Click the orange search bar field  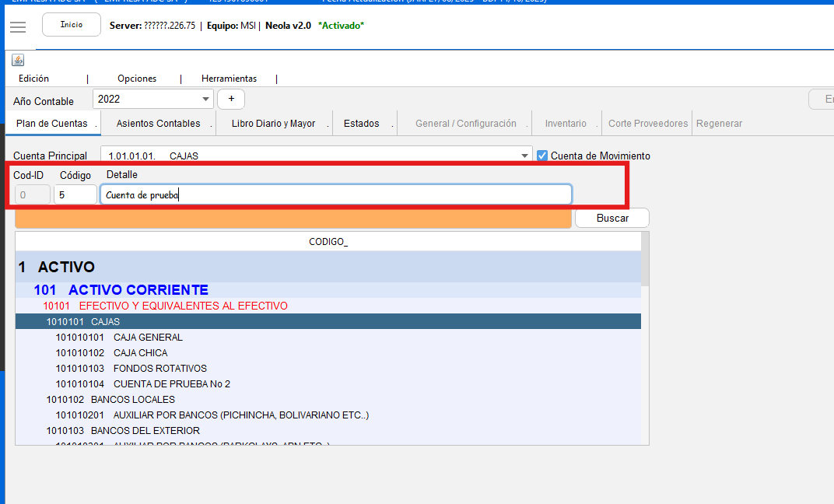coord(292,219)
